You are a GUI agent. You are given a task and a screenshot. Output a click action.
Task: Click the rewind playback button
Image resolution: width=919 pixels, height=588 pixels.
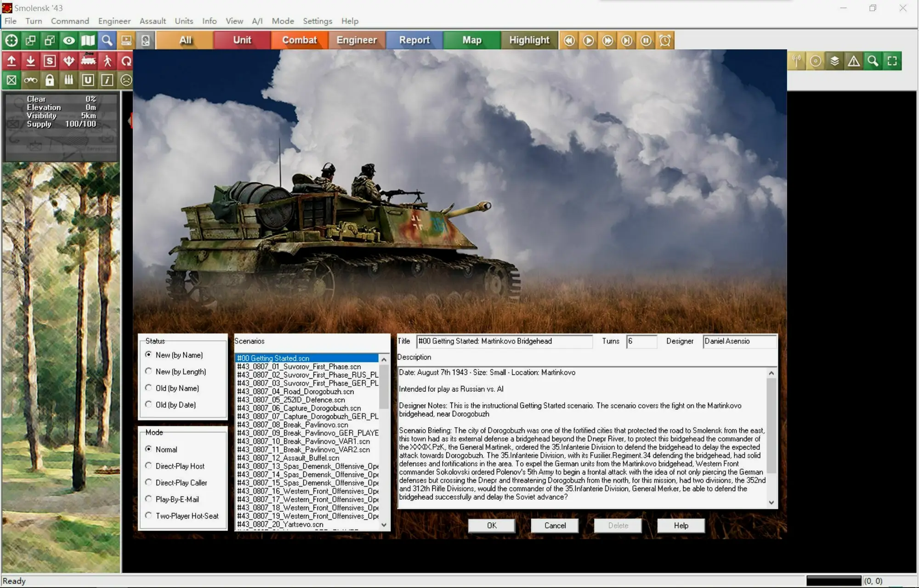point(569,40)
